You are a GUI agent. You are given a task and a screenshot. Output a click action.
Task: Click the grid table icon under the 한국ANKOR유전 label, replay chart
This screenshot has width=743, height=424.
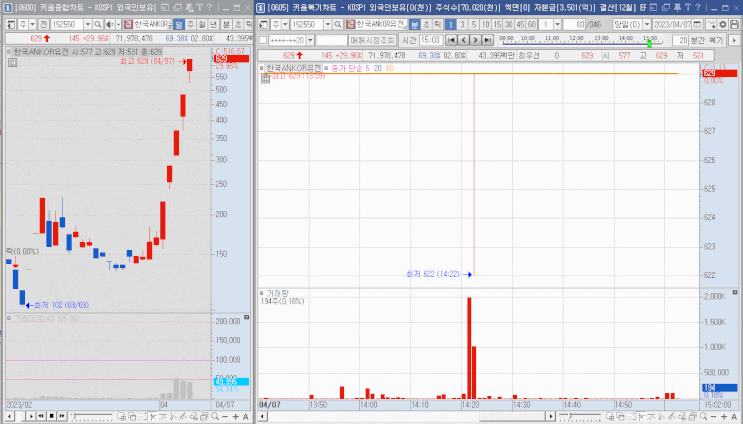tap(265, 79)
